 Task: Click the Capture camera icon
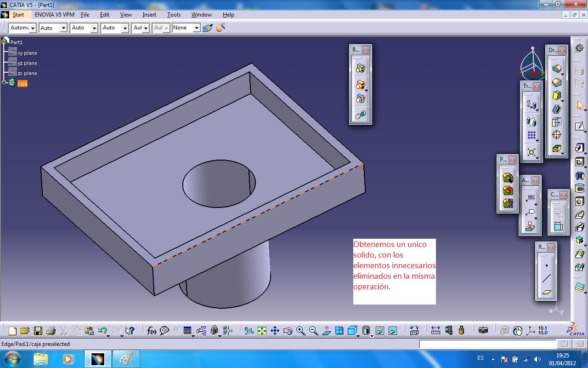pos(483,330)
